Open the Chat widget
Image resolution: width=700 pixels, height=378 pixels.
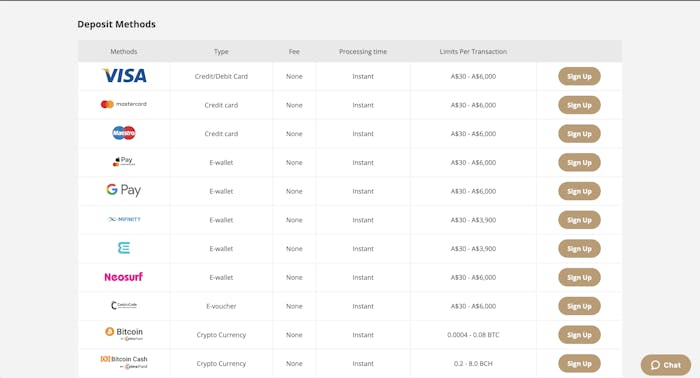click(x=666, y=365)
